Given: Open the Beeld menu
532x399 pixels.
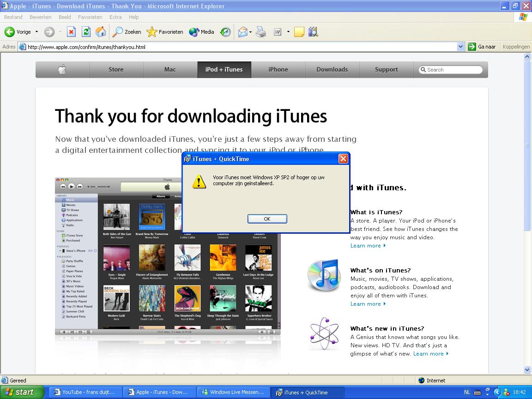Looking at the screenshot, I should tap(65, 17).
